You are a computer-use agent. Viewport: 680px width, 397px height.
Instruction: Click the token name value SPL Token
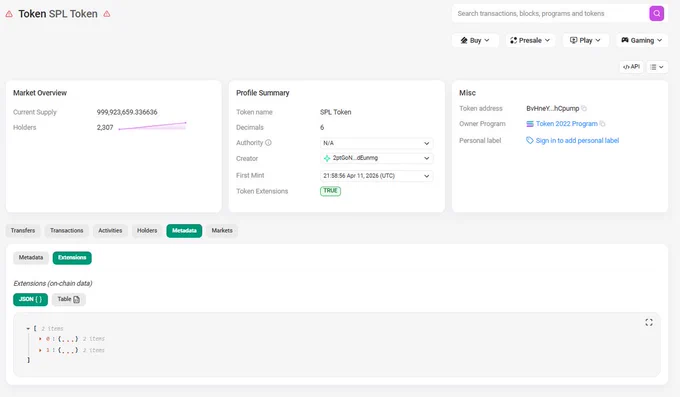[336, 112]
